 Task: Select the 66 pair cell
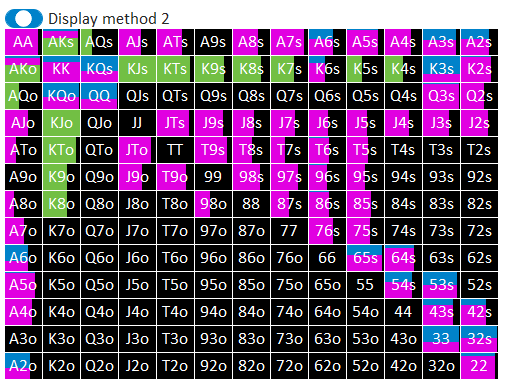(x=327, y=258)
